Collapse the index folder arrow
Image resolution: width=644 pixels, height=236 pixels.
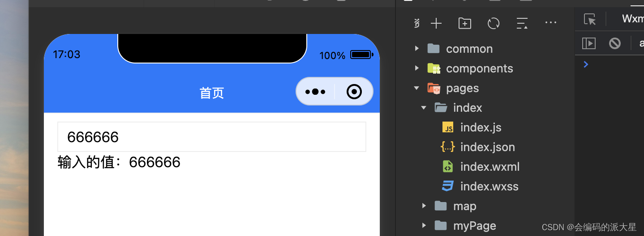coord(424,108)
